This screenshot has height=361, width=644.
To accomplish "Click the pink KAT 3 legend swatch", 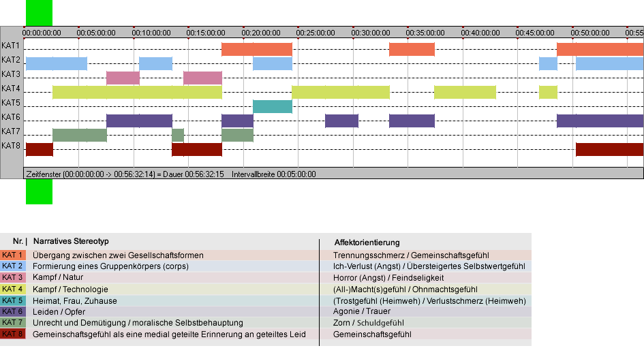I will coord(13,278).
